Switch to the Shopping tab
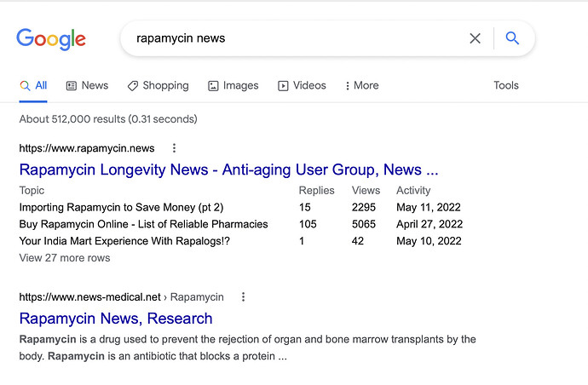Screen dimensions: 588x385 point(159,85)
